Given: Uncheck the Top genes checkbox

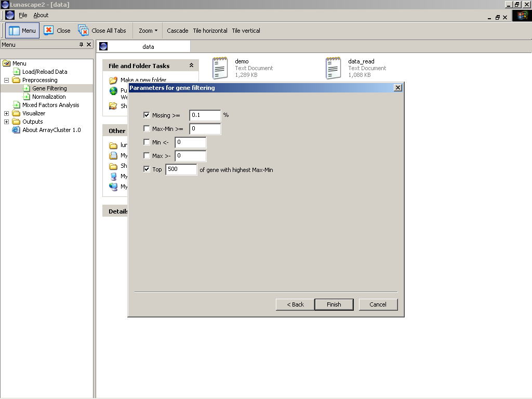Looking at the screenshot, I should (x=147, y=169).
